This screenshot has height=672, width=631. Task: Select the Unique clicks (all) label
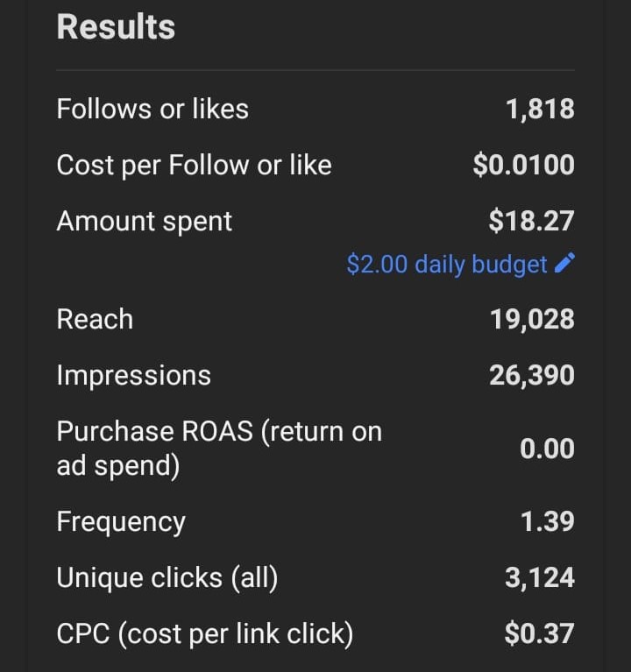point(167,577)
